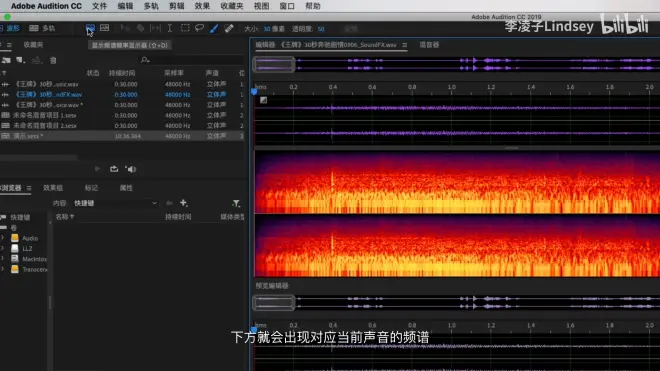Select the dimmed Razor tool

tap(140, 28)
